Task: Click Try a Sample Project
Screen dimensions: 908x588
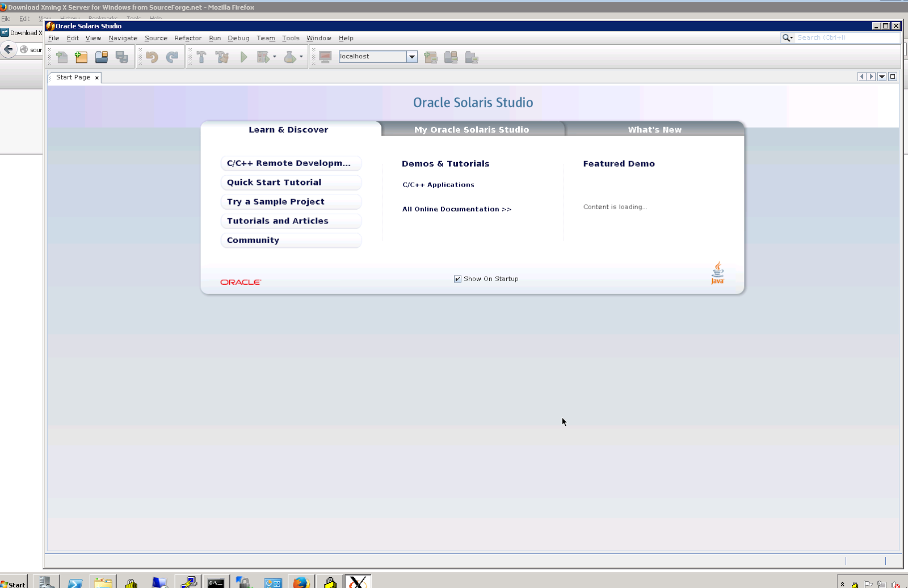Action: pos(291,202)
